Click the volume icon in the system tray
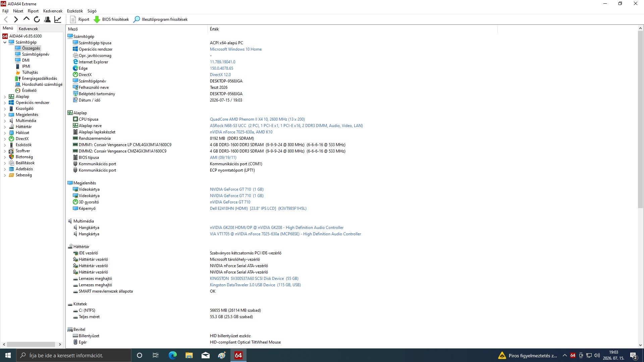This screenshot has height=362, width=644. pos(597,355)
